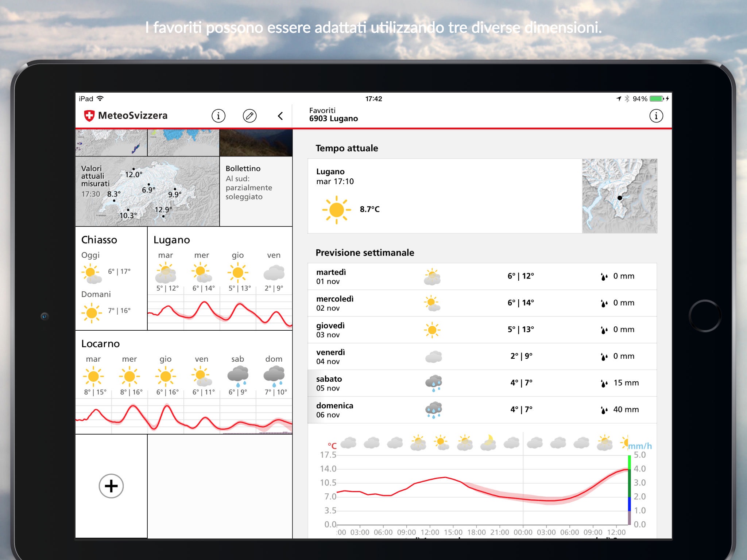Open info button next to MeteoSvizzera title
The image size is (747, 560).
coord(218,116)
